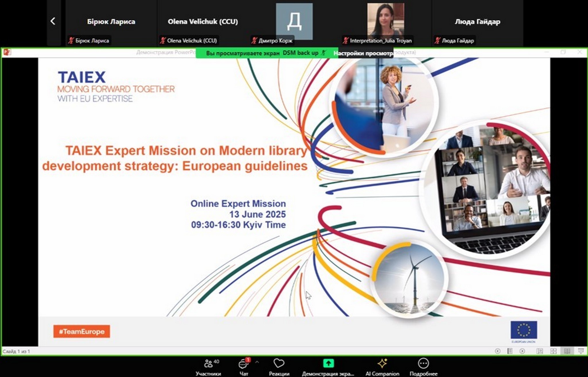Image resolution: width=588 pixels, height=377 pixels.
Task: Select Бірюк Лариса video tile
Action: coord(111,23)
